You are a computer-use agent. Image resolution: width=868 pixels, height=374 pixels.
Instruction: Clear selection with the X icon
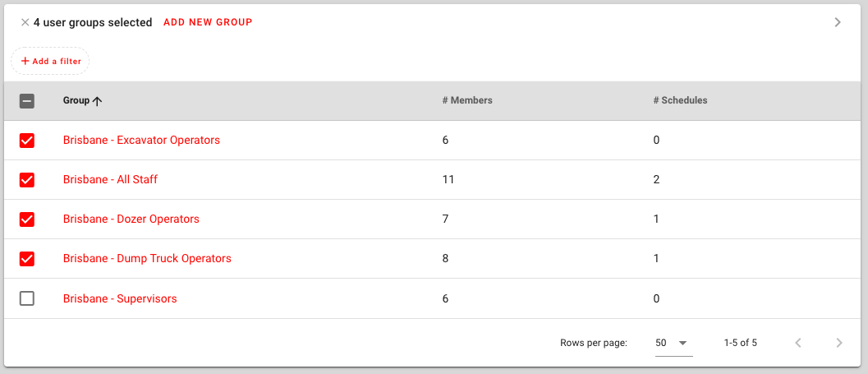pos(25,23)
